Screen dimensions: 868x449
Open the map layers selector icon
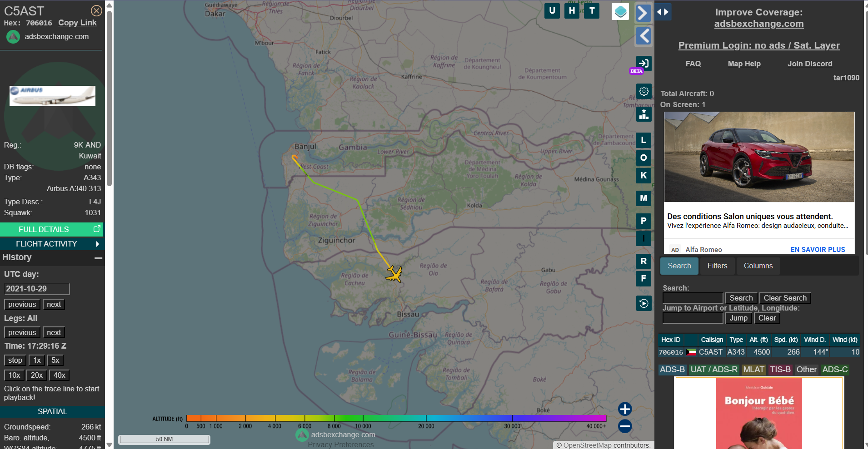(620, 12)
